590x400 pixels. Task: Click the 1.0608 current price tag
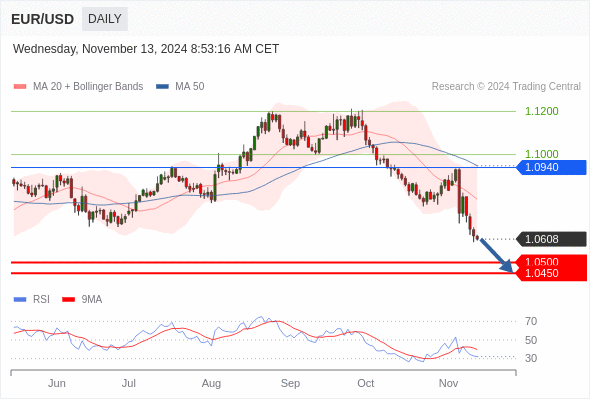click(x=551, y=239)
